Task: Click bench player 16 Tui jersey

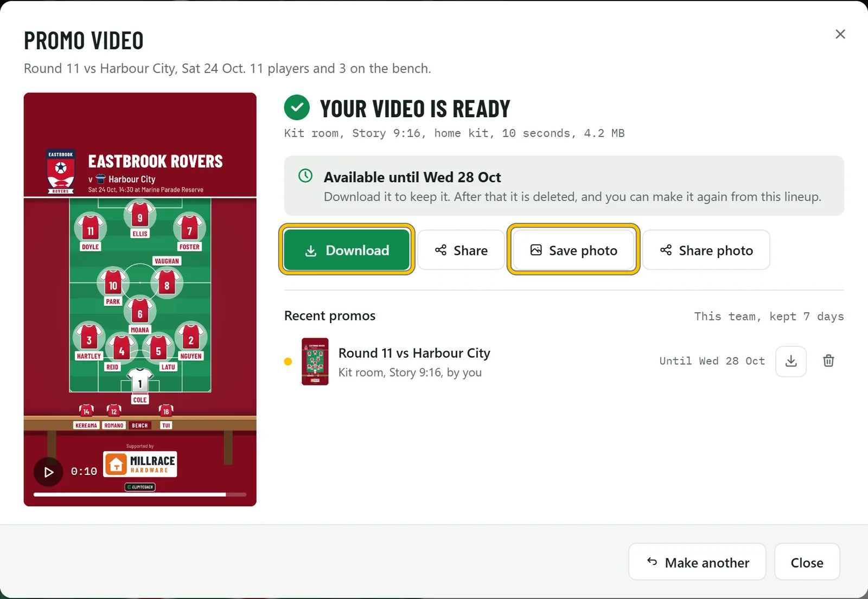Action: [x=166, y=410]
